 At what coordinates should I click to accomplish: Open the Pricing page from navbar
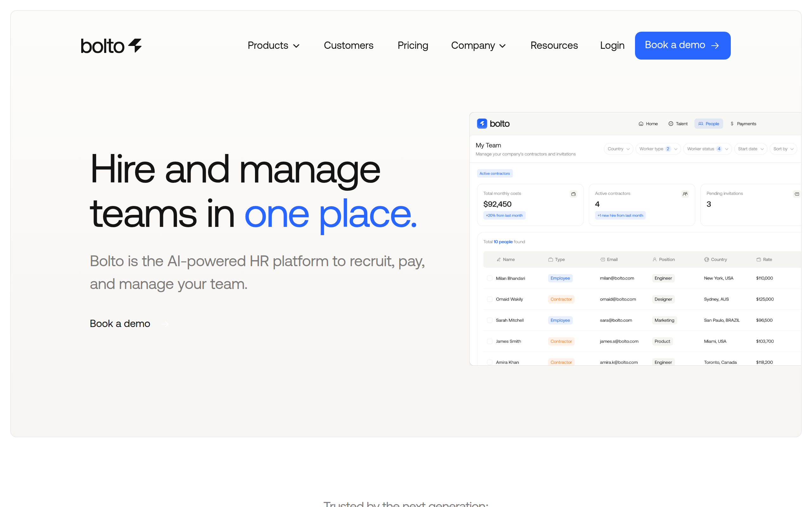pos(413,46)
